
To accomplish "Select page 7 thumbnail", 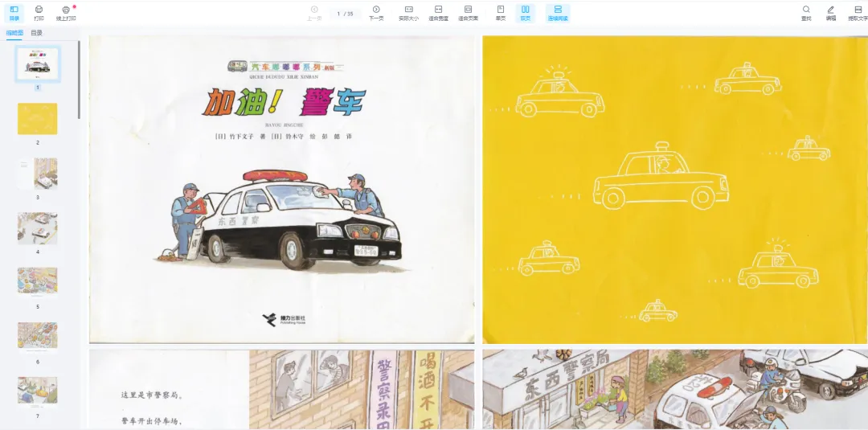I will click(38, 391).
